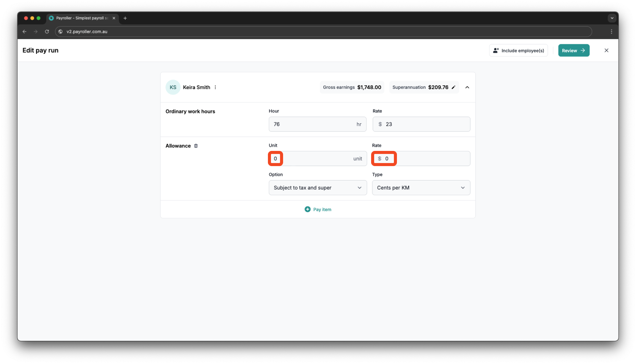Close the Payroller browser tab
This screenshot has width=636, height=364.
(x=114, y=18)
